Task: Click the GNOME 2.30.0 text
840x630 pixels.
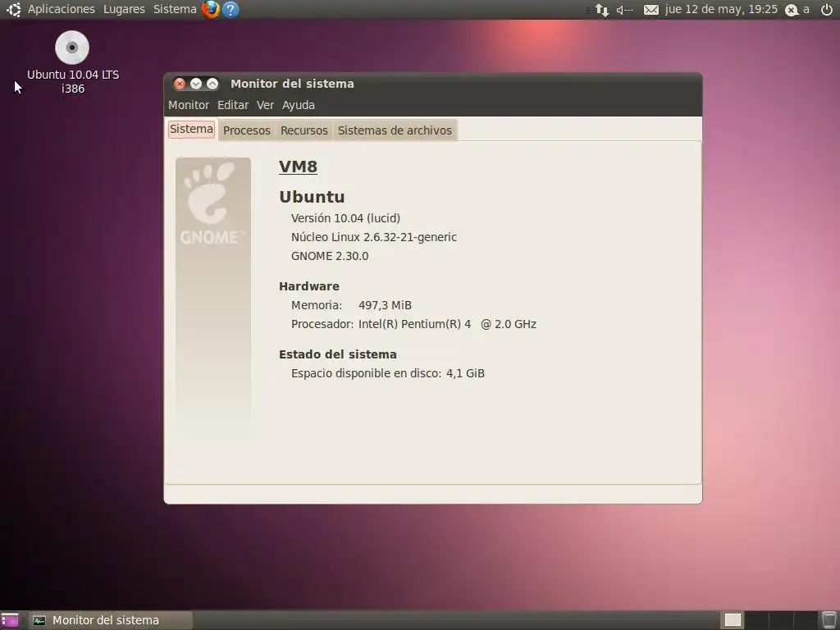Action: click(x=330, y=256)
